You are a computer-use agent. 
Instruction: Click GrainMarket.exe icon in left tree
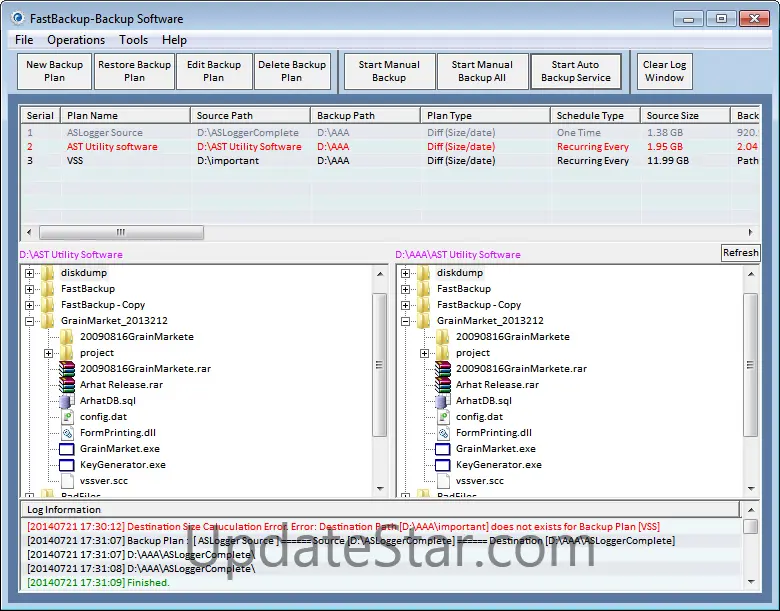point(67,449)
